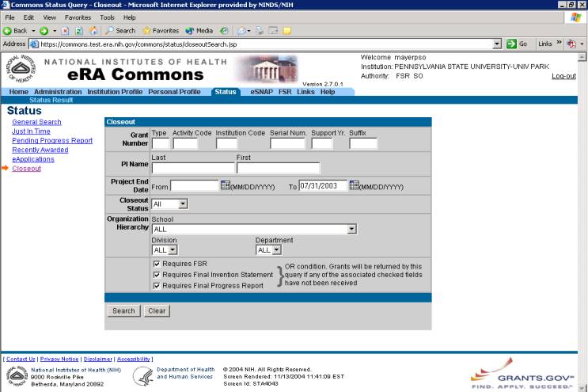Click the Media toolbar button
The height and width of the screenshot is (392, 588).
tap(199, 31)
